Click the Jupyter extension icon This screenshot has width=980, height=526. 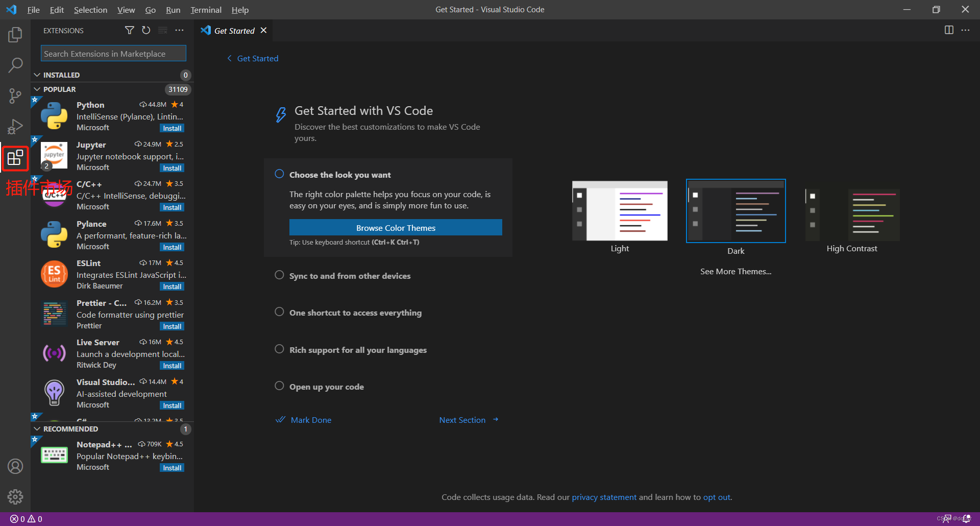(54, 155)
